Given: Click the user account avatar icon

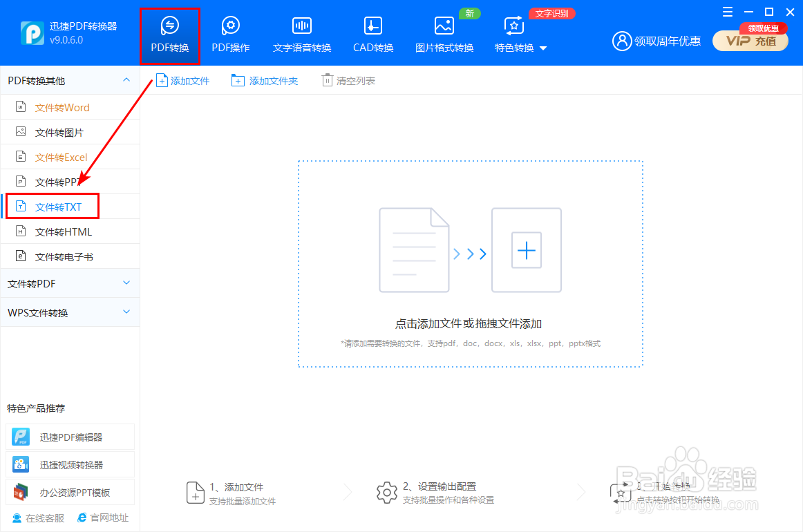Looking at the screenshot, I should (x=622, y=41).
